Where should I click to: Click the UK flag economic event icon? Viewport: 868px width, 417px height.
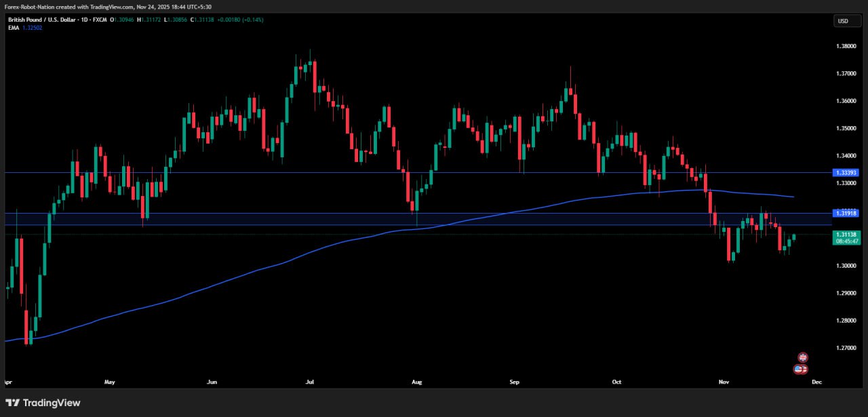[x=803, y=357]
